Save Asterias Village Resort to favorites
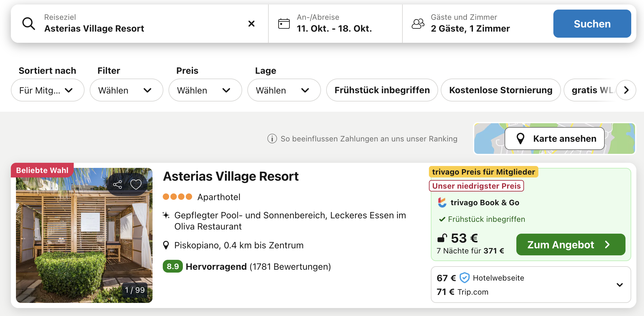The width and height of the screenshot is (644, 316). click(x=136, y=184)
